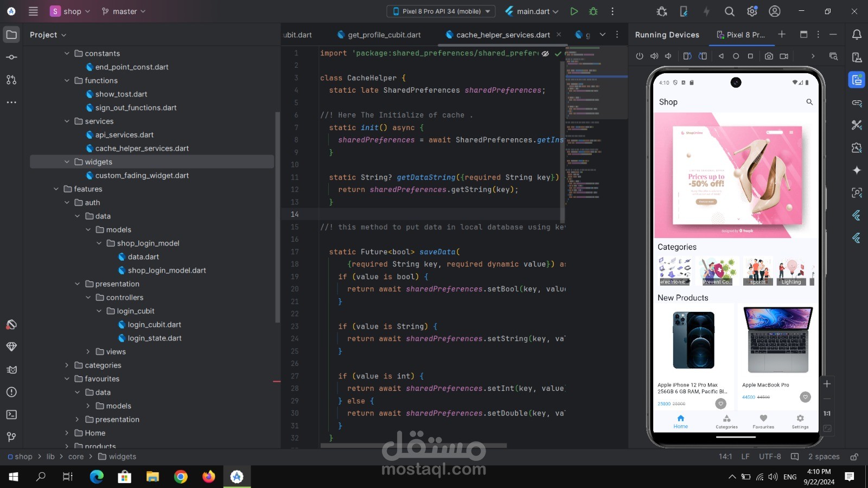The height and width of the screenshot is (488, 868).
Task: Open the main hamburger menu
Action: click(x=33, y=11)
